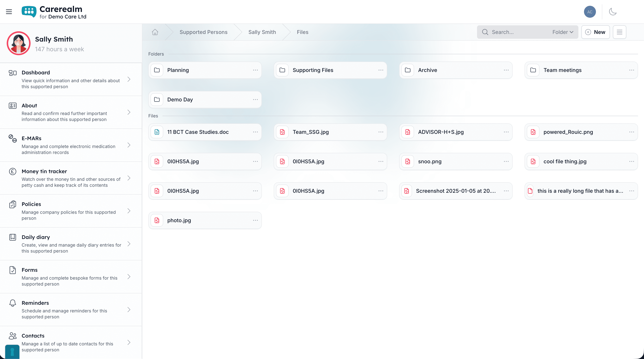This screenshot has width=644, height=359.
Task: Open photo.jpg options menu
Action: [x=255, y=221]
